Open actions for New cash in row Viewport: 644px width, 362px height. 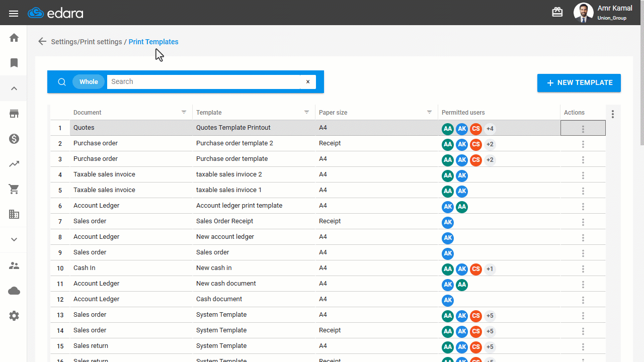pos(583,269)
